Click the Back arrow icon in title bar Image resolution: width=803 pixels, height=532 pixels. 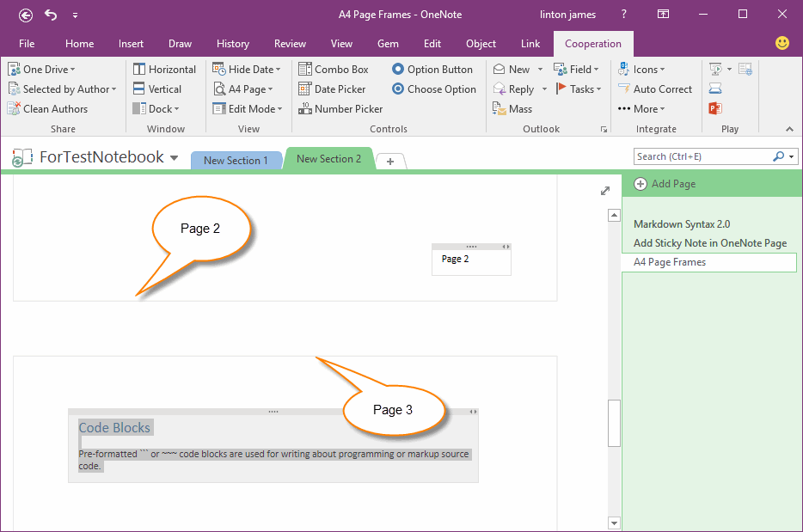pos(26,15)
